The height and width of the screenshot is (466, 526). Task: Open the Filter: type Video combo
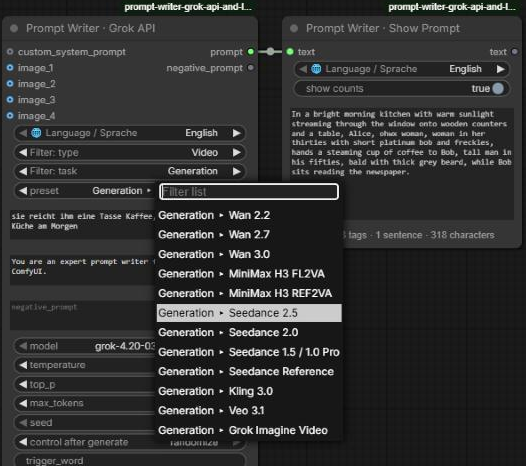coord(129,153)
